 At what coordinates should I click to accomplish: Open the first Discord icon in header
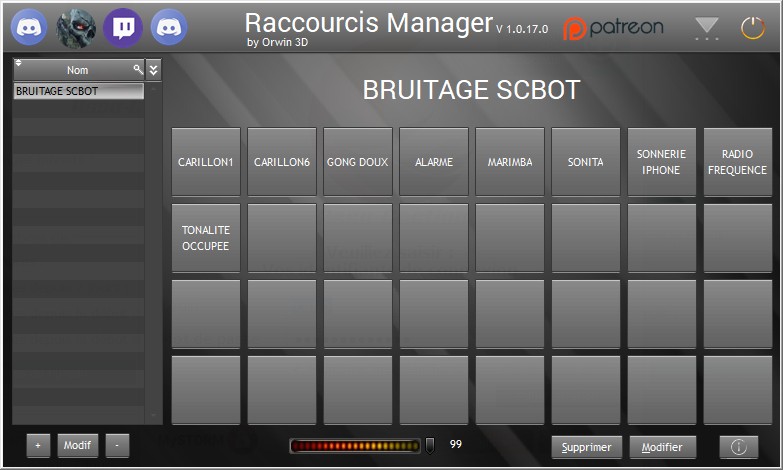click(x=29, y=27)
